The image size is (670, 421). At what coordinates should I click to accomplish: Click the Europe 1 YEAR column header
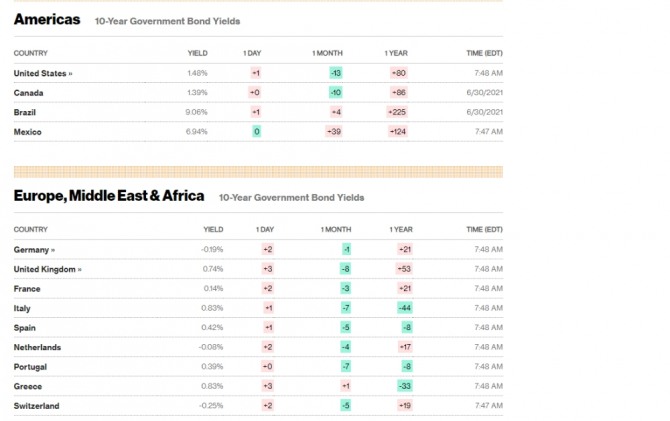coord(401,230)
